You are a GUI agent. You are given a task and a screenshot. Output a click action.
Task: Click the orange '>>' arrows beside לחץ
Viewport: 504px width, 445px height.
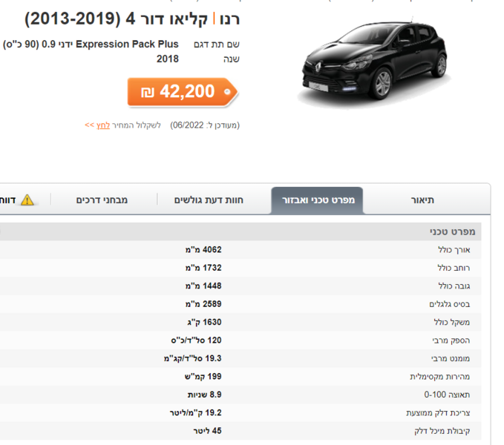click(89, 125)
